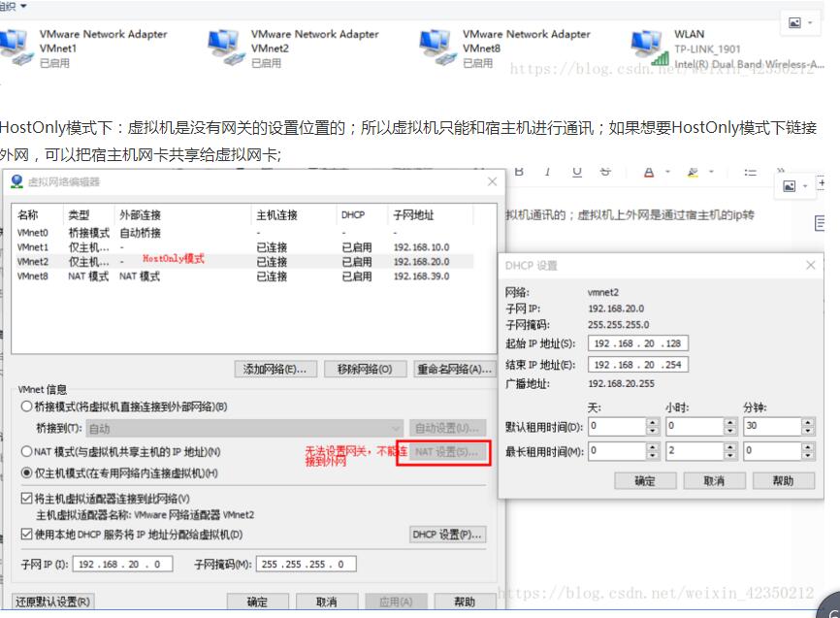
Task: Click 类型 column header
Action: pos(89,215)
